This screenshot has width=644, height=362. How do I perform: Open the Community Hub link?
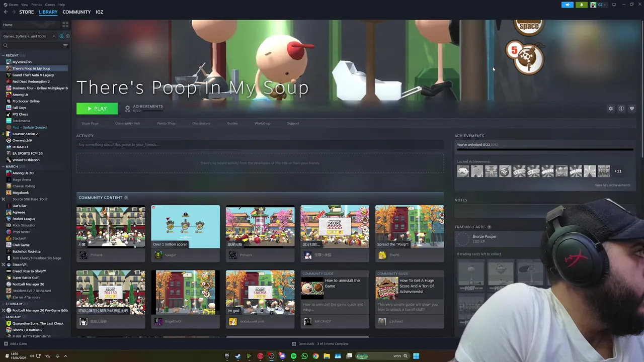(x=127, y=123)
